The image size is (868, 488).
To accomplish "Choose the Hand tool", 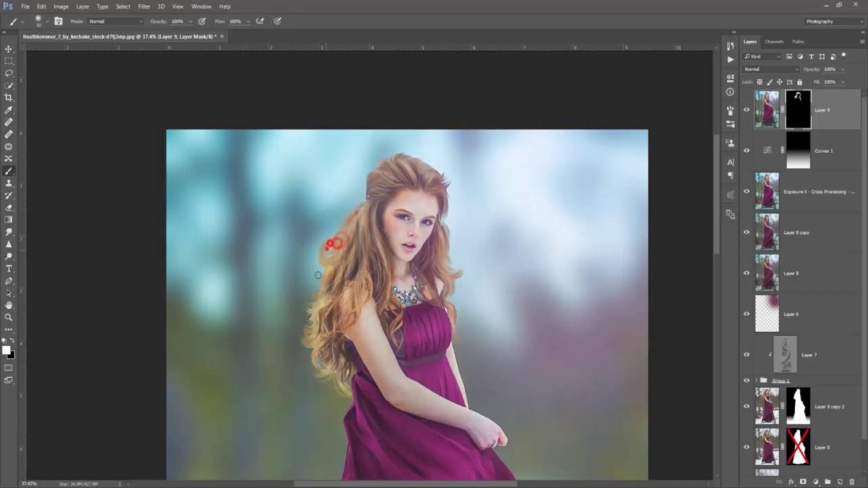I will [x=9, y=306].
